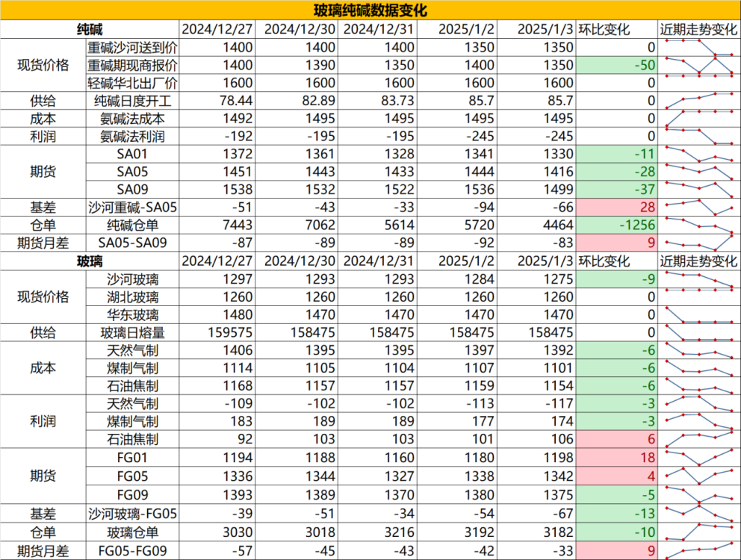Click the 玻璃 section 期货月差 category cell

click(43, 551)
